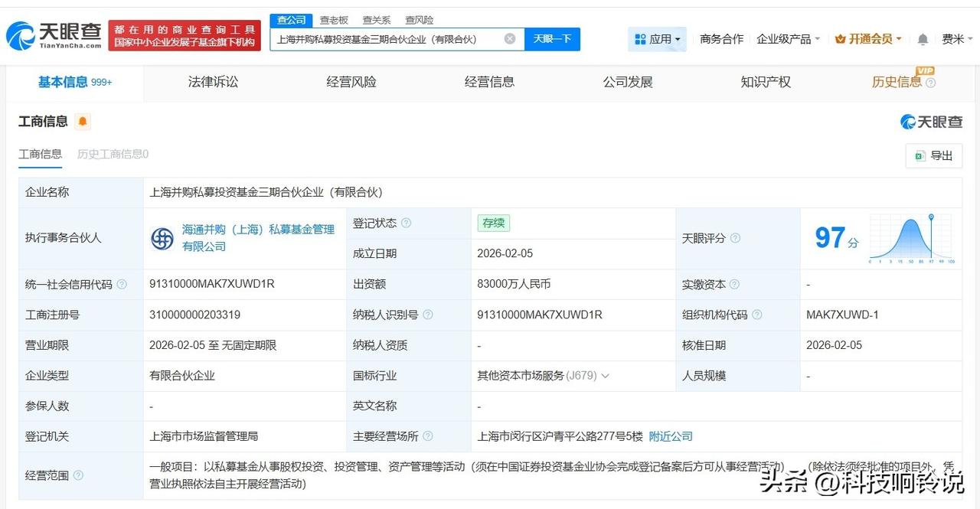The height and width of the screenshot is (509, 980).
Task: Clear the search box with the × icon
Action: (x=509, y=38)
